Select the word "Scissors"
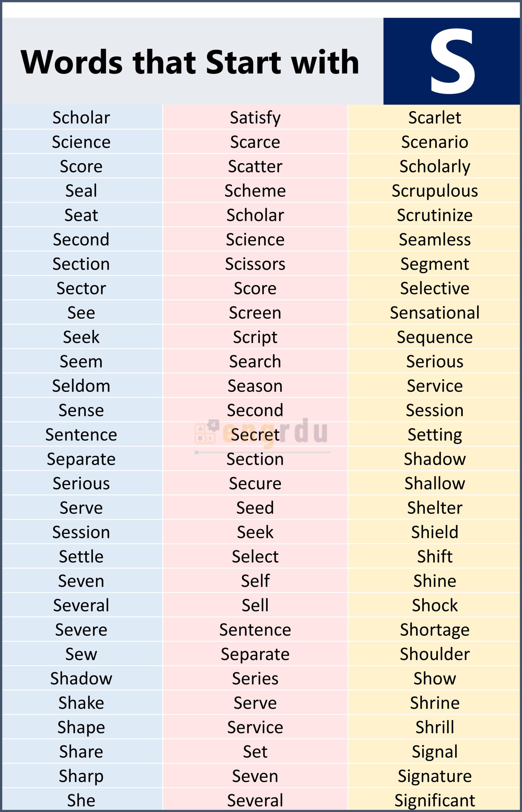Screen dimensions: 522x812 (255, 264)
